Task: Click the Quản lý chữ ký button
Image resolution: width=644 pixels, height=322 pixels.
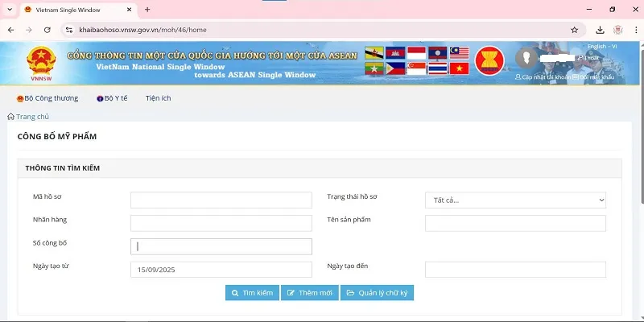Action: coord(377,293)
